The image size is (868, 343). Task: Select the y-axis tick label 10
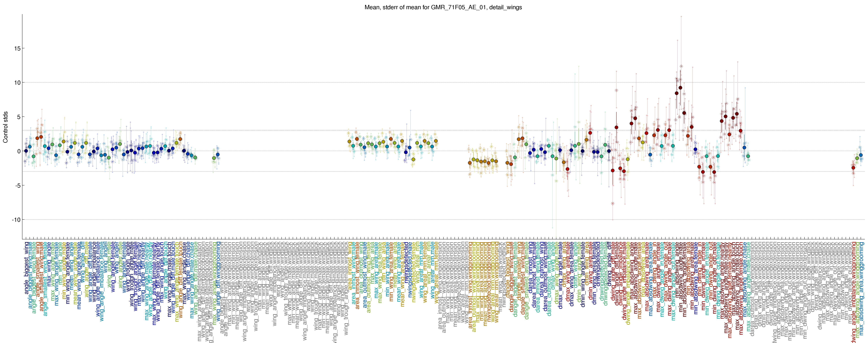click(17, 83)
